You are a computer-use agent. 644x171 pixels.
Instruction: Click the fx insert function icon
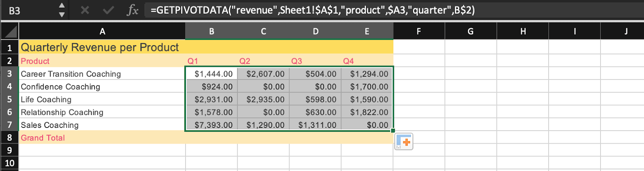[x=132, y=10]
